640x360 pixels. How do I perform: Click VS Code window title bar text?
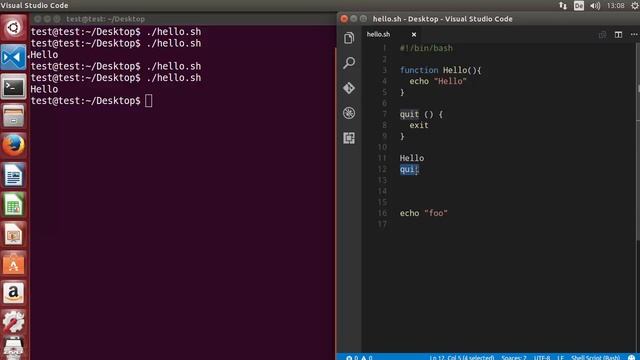[442, 19]
